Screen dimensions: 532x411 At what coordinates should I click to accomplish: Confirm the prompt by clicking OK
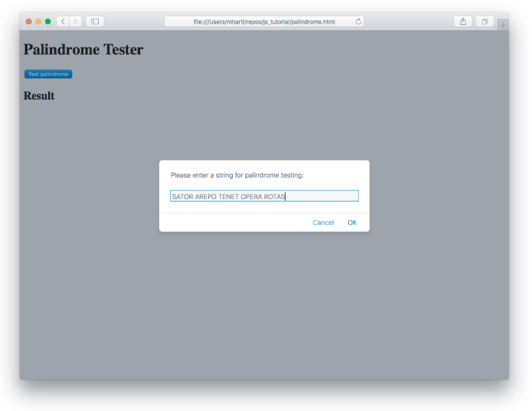pos(352,222)
